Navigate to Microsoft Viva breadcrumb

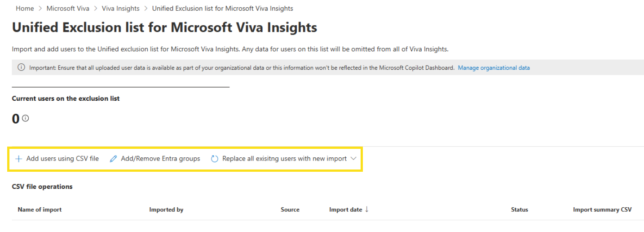click(68, 9)
